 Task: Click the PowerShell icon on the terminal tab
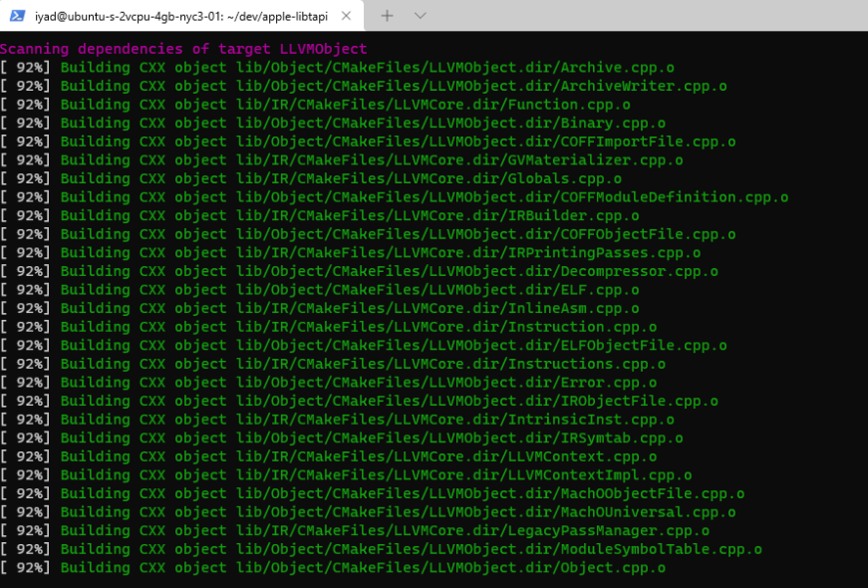click(17, 16)
